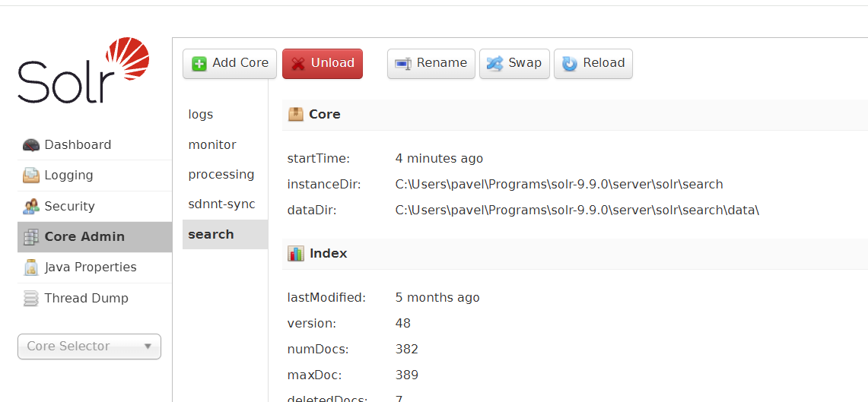This screenshot has height=402, width=868.
Task: Click the instanceDir path value
Action: click(559, 185)
